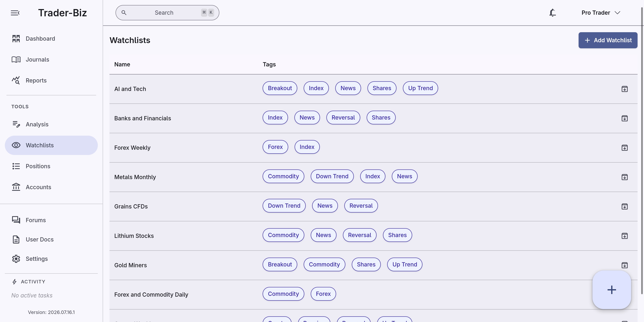644x322 pixels.
Task: Open the 'Metals Monthly' watchlist row
Action: (x=373, y=177)
